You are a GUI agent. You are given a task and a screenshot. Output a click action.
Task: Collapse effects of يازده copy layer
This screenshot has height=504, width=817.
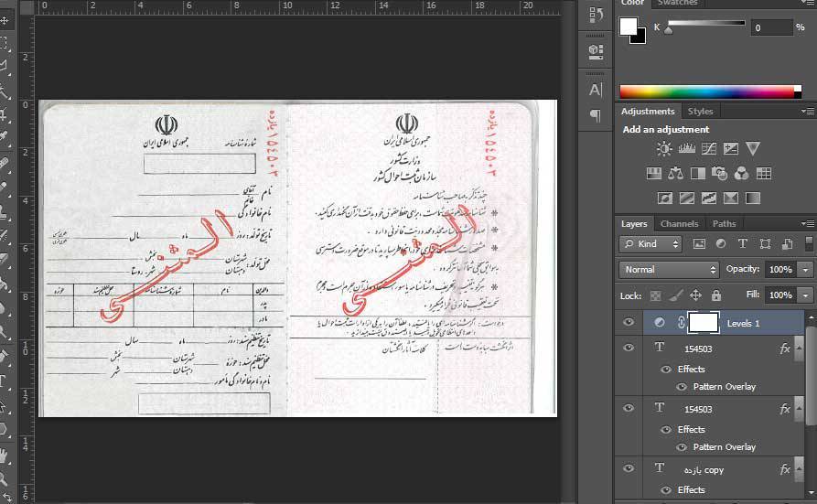pos(800,470)
